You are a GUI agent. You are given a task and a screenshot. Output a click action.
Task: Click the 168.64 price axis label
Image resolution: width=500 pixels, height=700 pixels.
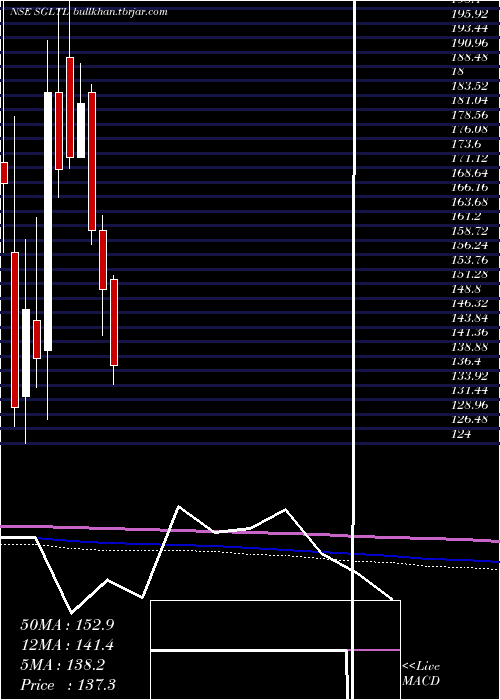point(469,173)
